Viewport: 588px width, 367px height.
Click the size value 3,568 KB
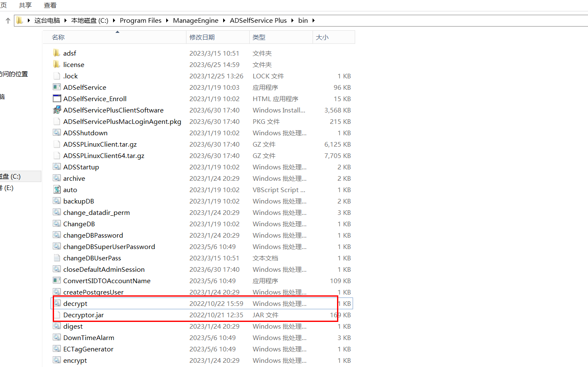[x=337, y=110]
